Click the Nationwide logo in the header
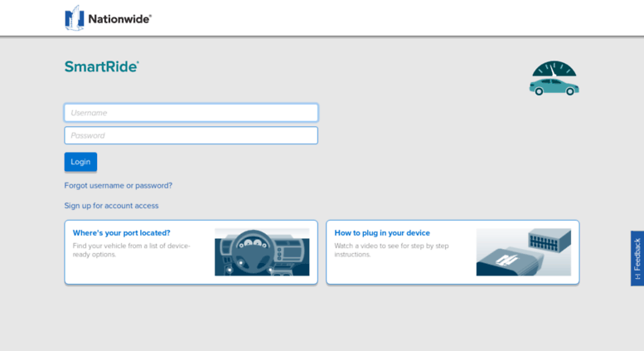This screenshot has width=644, height=351. click(x=108, y=18)
